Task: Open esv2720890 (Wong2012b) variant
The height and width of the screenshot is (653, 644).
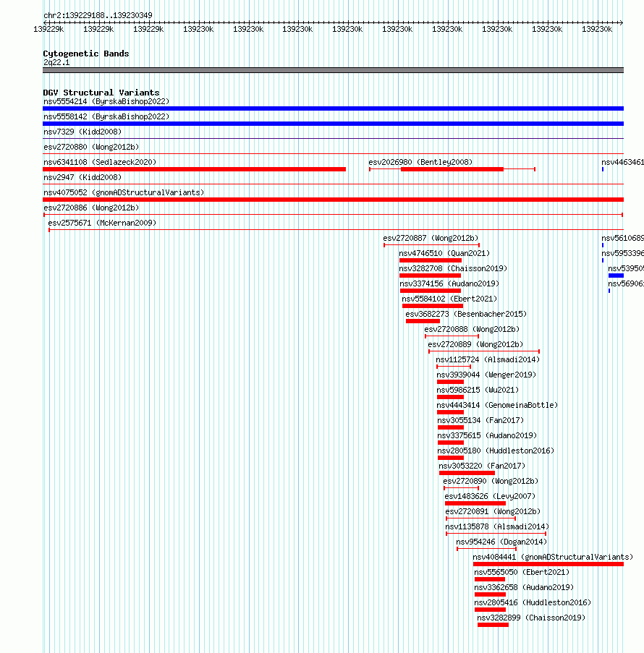Action: pos(491,482)
